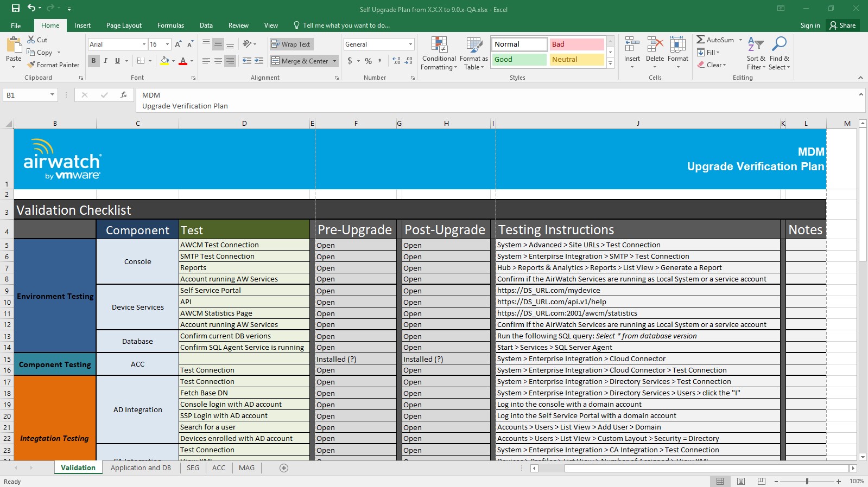Apply the Bad cell style swatch
868x487 pixels.
(576, 44)
